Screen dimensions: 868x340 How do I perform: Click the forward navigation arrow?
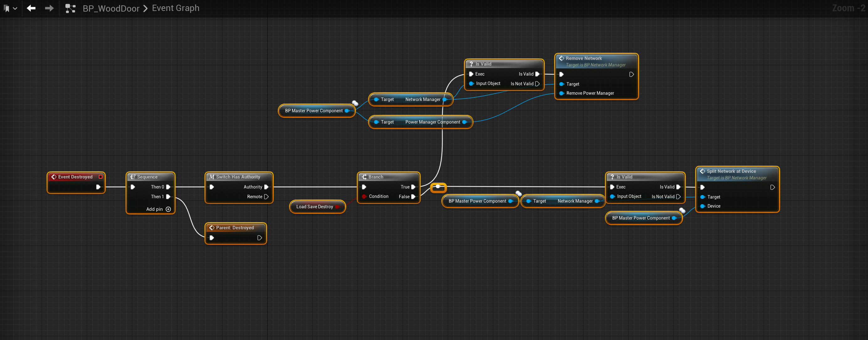(x=49, y=8)
